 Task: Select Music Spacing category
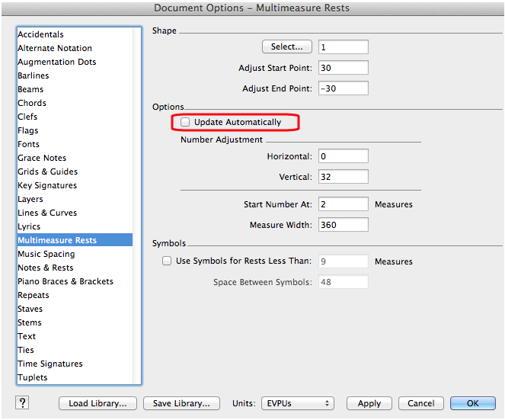[x=46, y=254]
